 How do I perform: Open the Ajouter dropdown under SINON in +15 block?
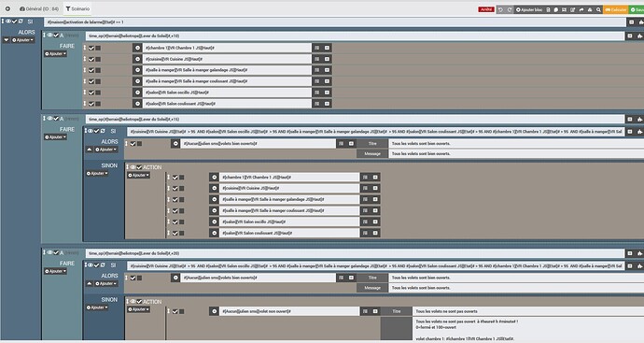click(x=97, y=173)
